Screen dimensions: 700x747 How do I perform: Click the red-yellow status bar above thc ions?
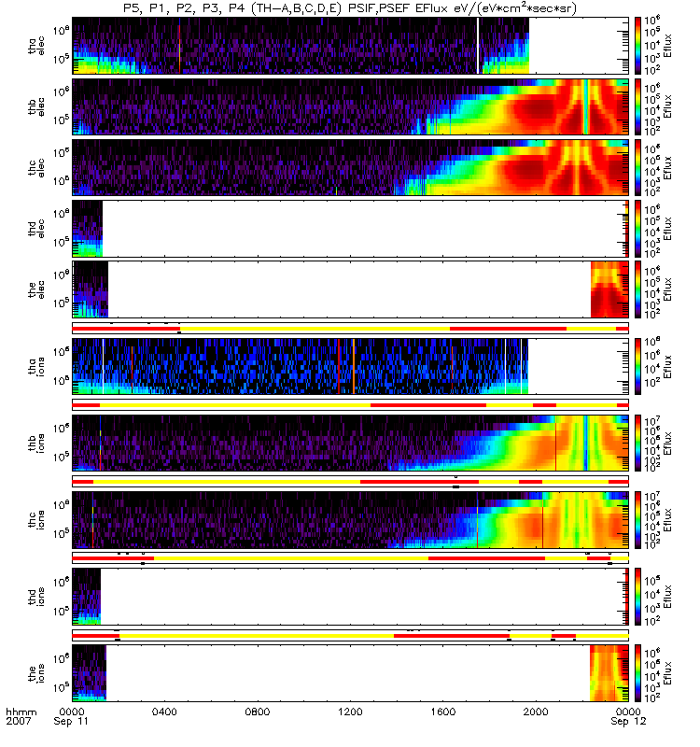(351, 482)
